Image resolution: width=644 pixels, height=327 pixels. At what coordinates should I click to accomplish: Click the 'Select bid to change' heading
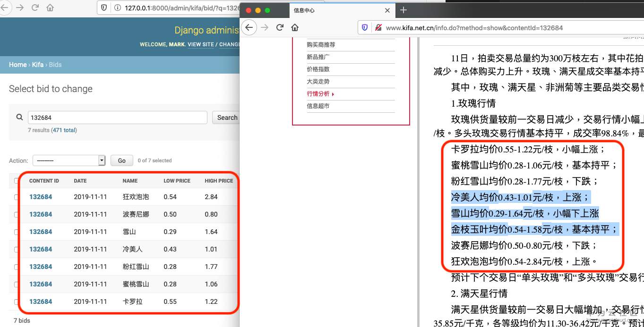pyautogui.click(x=51, y=89)
